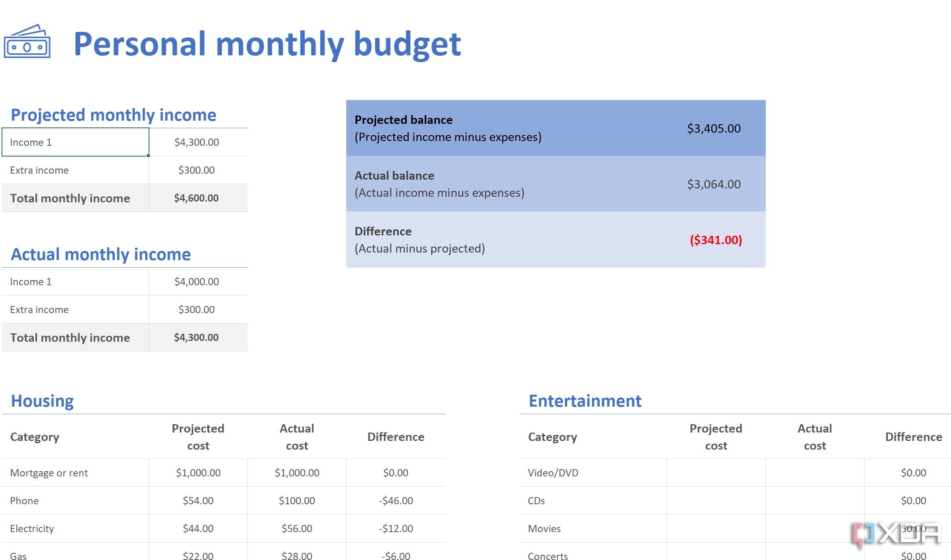The image size is (951, 560).
Task: Select the Projected monthly income heading
Action: pyautogui.click(x=114, y=115)
